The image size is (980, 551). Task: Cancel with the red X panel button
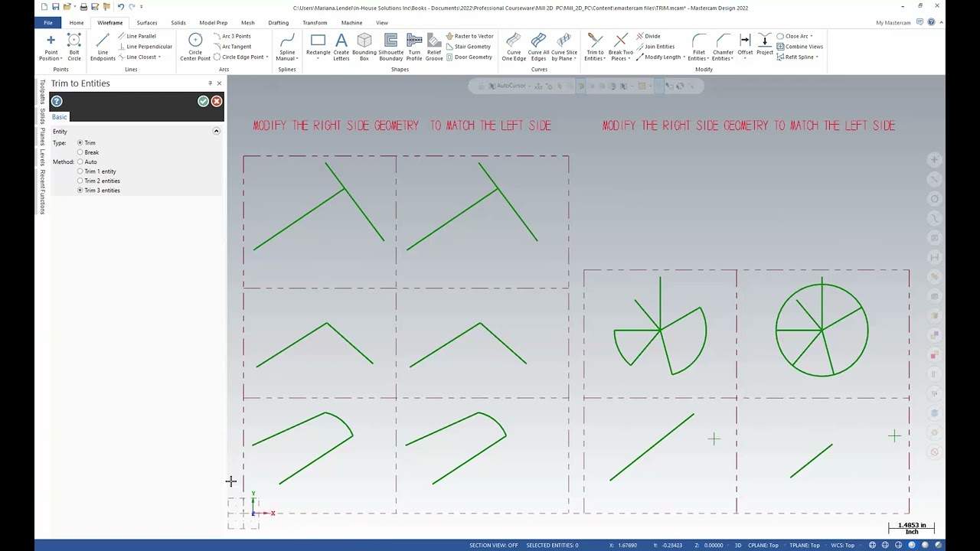pos(217,101)
